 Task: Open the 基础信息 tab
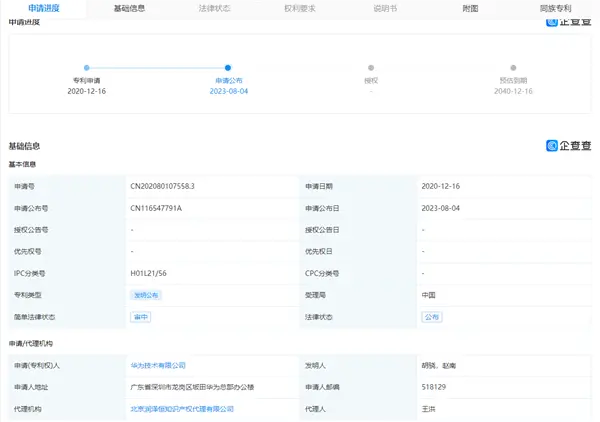coord(129,8)
